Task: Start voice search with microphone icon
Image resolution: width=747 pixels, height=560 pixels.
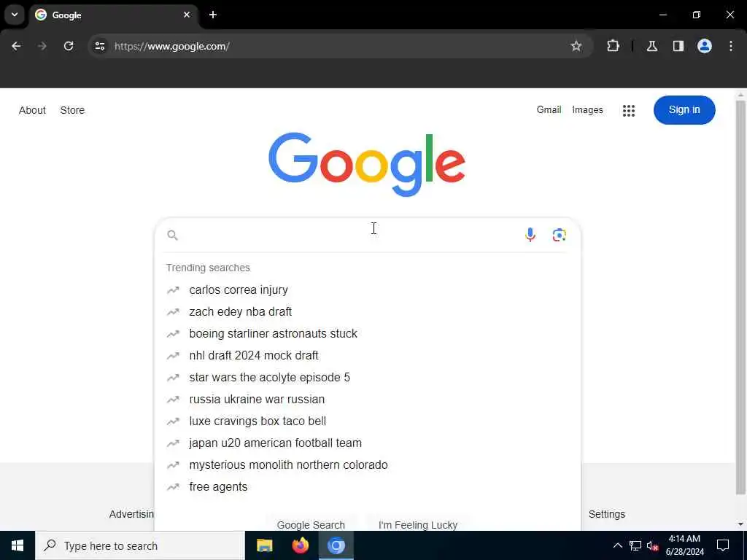Action: (x=530, y=235)
